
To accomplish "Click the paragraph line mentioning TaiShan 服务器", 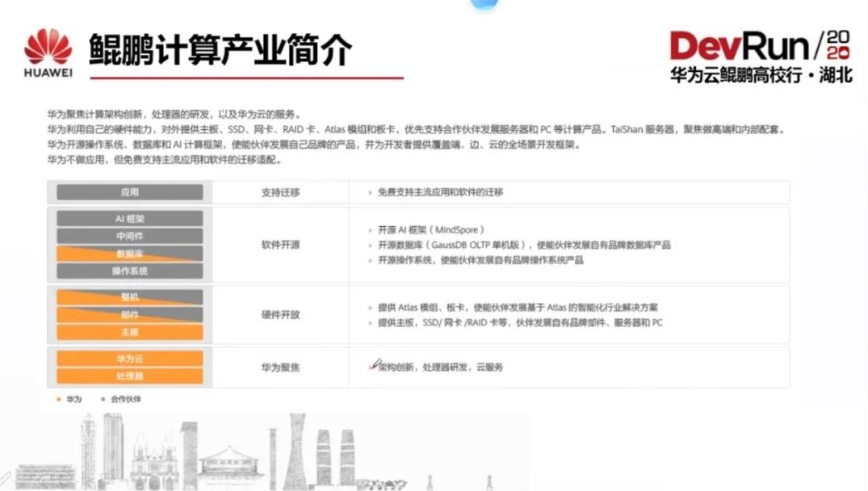I will 417,129.
